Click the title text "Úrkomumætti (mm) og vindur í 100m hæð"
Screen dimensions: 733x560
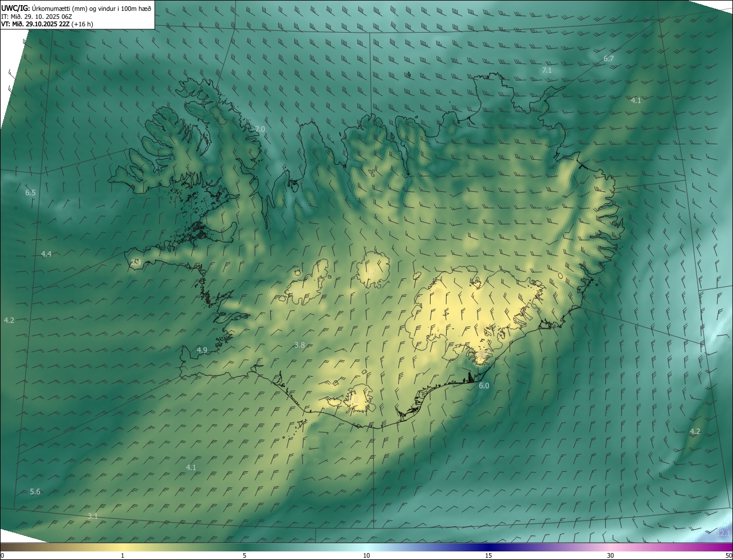pyautogui.click(x=92, y=8)
